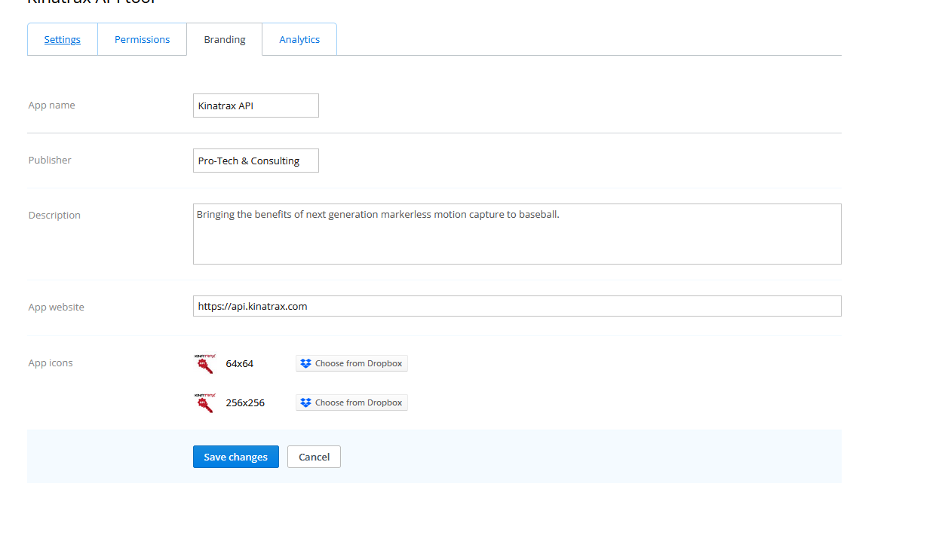Open the Settings tab
Image resolution: width=945 pixels, height=560 pixels.
point(63,40)
